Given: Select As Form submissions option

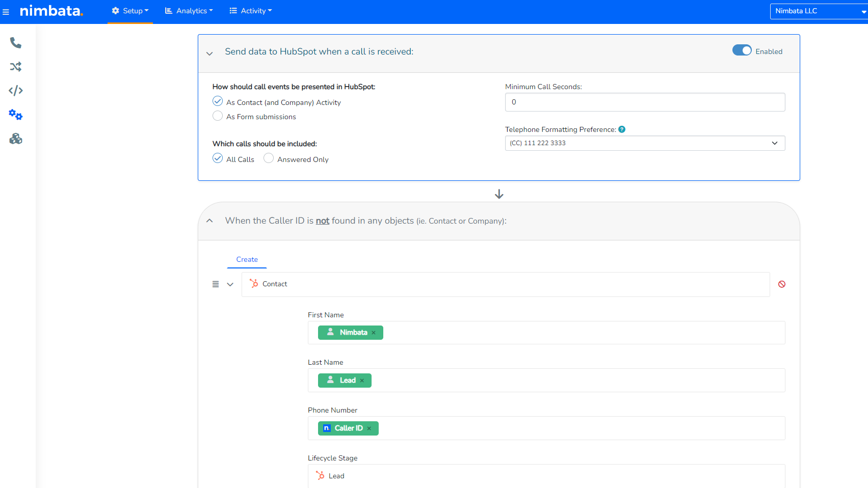Looking at the screenshot, I should click(x=218, y=116).
